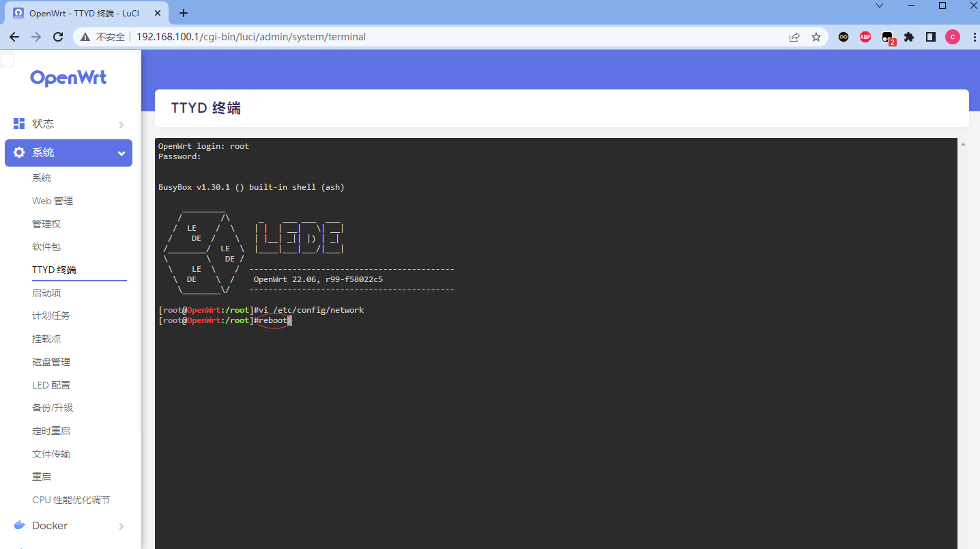Expand the 状态 menu chevron
Viewport: 980px width, 549px height.
tap(121, 124)
